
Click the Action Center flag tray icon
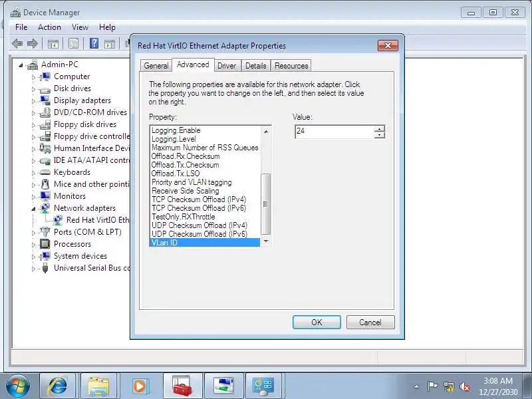coord(432,386)
